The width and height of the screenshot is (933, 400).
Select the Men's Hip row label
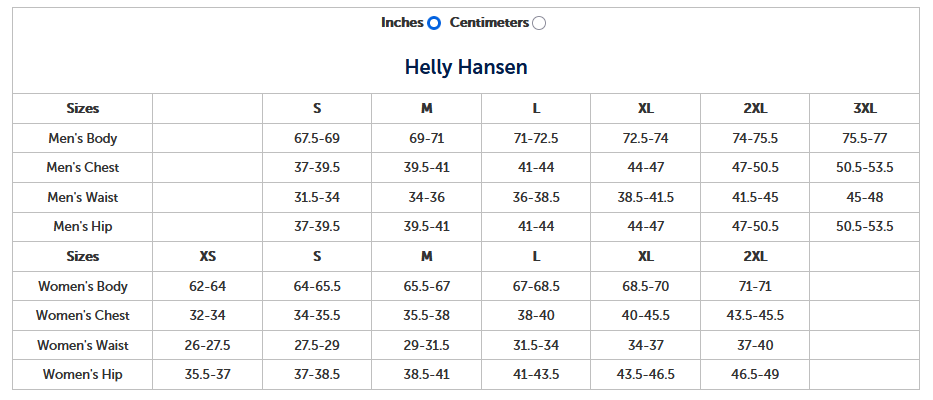point(83,226)
